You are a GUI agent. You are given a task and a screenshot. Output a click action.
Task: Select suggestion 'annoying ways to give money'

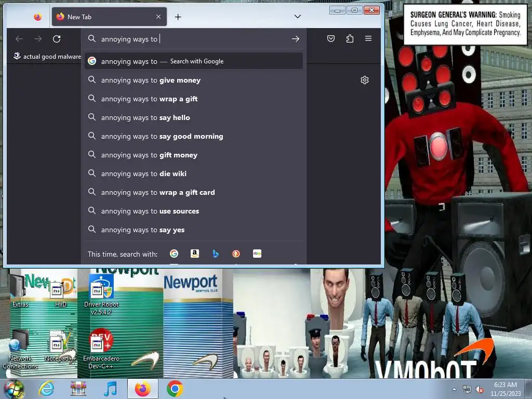[193, 80]
